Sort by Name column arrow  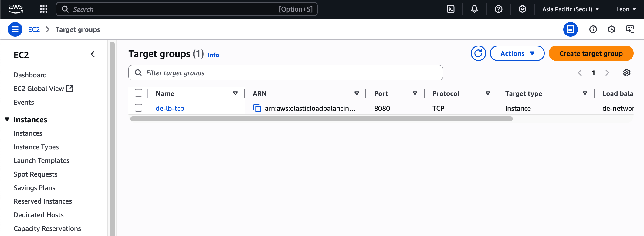(235, 93)
